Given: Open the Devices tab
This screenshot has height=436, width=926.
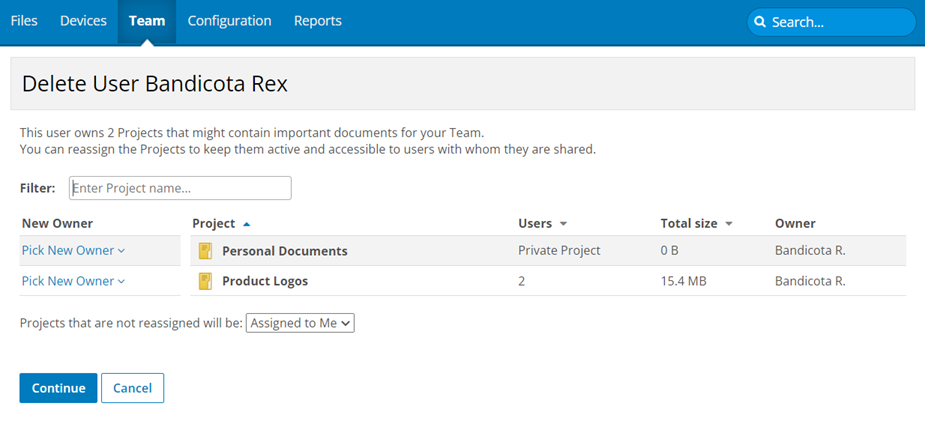Looking at the screenshot, I should (x=83, y=21).
